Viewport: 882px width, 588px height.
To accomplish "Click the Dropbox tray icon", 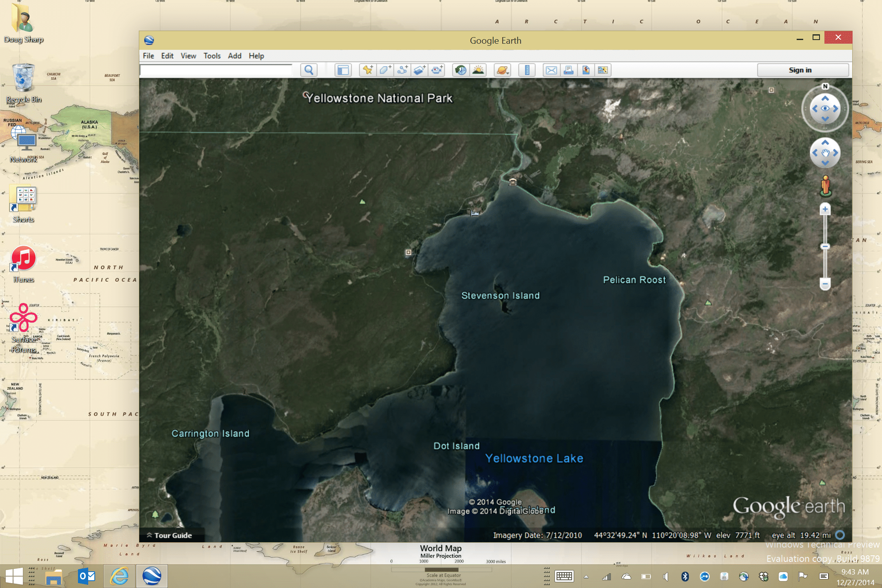I will point(763,577).
